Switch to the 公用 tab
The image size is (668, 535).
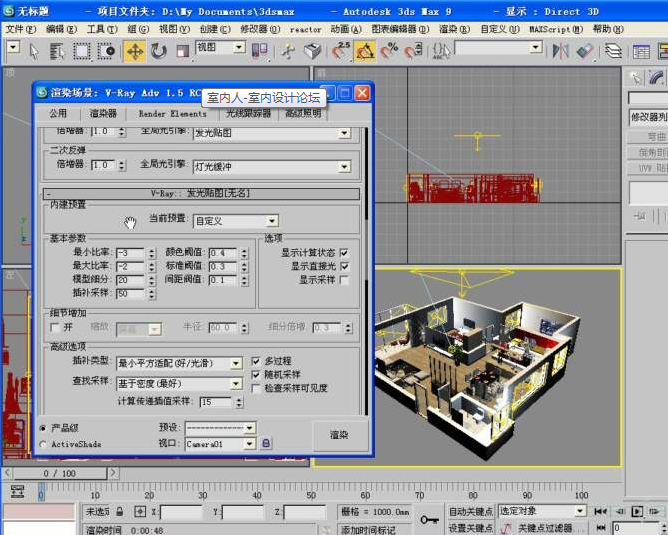(58, 114)
